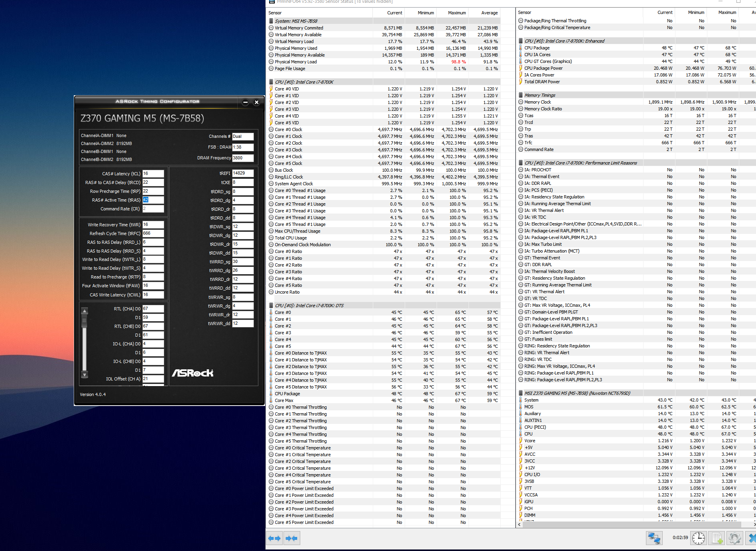The width and height of the screenshot is (756, 551).
Task: Open the remote network monitoring icon in HWiNFO
Action: pyautogui.click(x=654, y=538)
